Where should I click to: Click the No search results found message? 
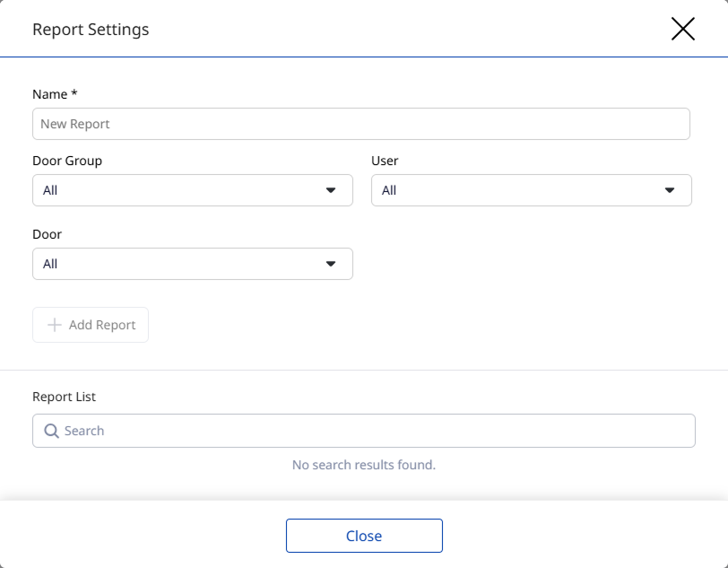pos(363,465)
